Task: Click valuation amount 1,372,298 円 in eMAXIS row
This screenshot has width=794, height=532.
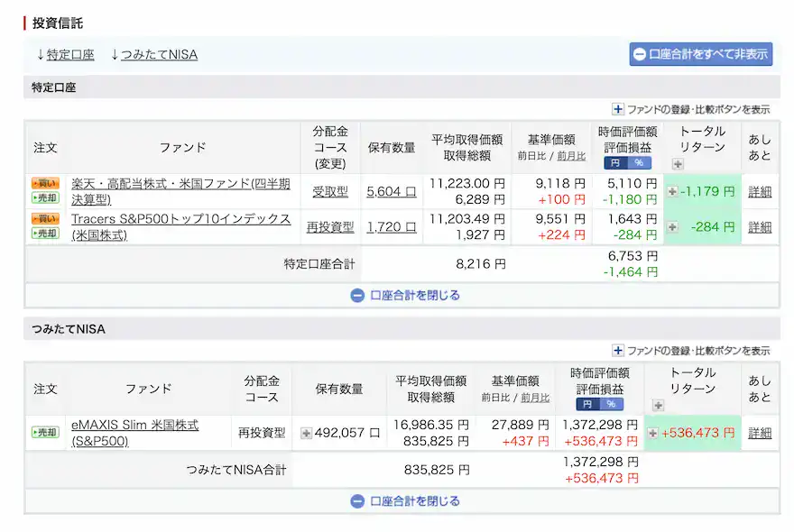Action: [x=600, y=425]
